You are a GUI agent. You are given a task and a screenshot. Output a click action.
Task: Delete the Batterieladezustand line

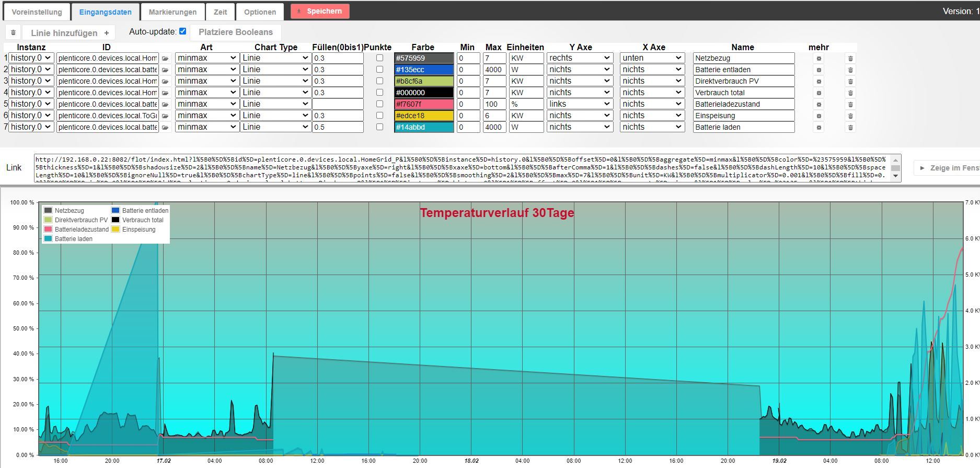[x=850, y=105]
